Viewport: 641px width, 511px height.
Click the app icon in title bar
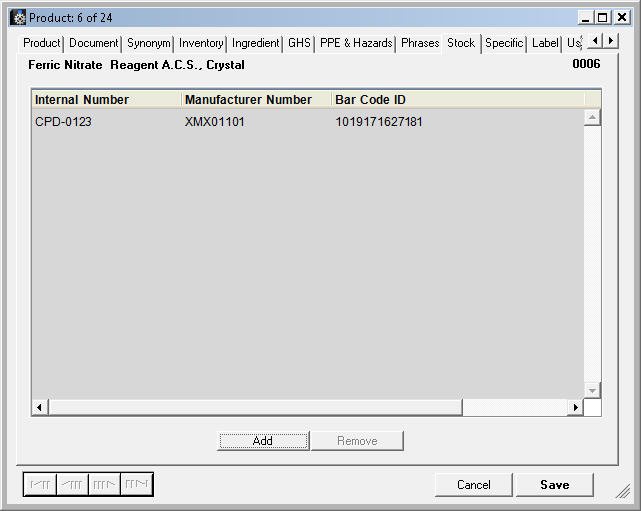point(18,17)
